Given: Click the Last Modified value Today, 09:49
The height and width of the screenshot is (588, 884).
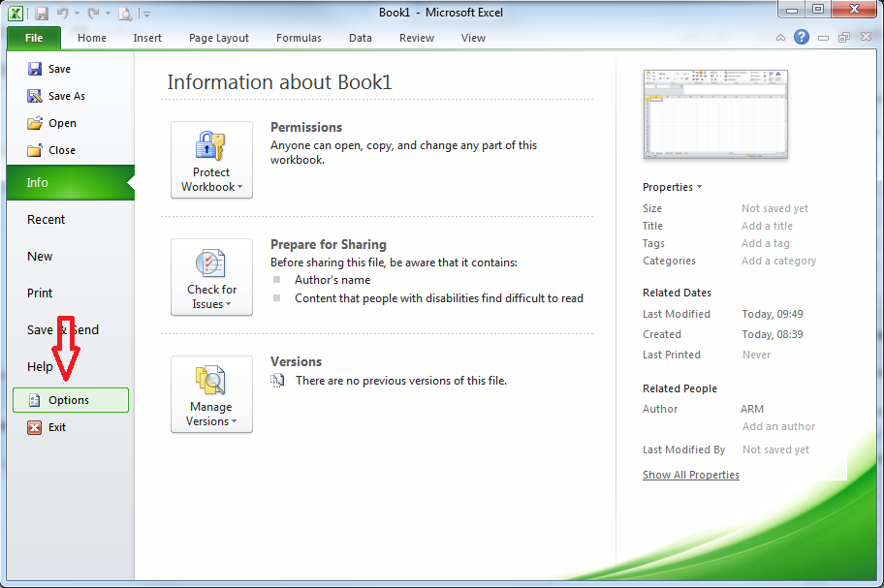Looking at the screenshot, I should (773, 314).
